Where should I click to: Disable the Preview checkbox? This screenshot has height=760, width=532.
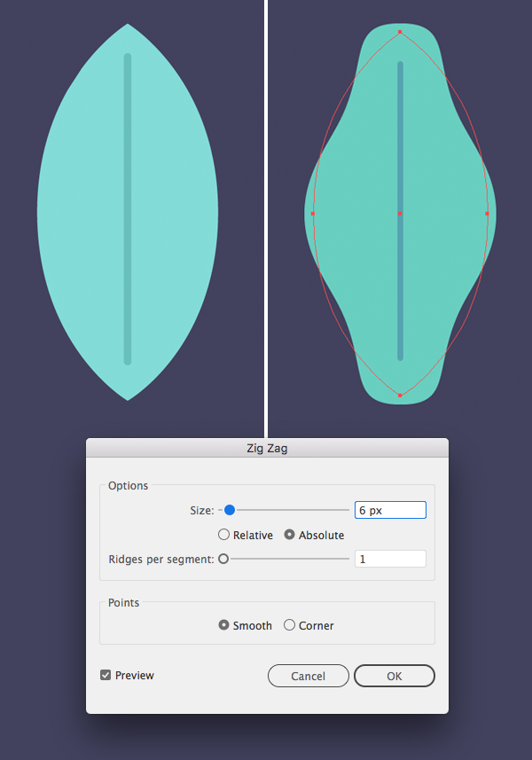106,675
